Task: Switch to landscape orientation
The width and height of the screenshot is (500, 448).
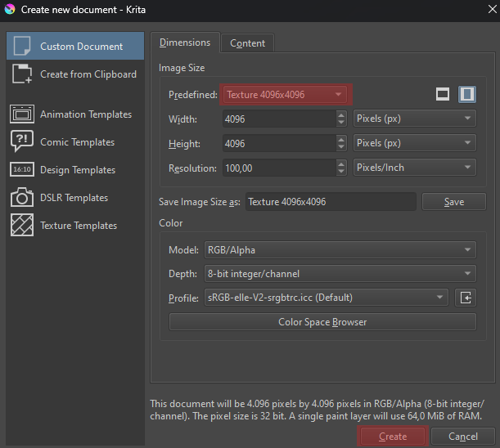Action: point(443,95)
